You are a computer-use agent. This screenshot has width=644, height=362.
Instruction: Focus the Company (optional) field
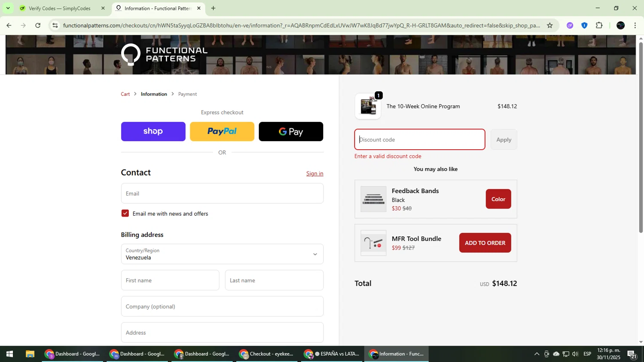(222, 306)
